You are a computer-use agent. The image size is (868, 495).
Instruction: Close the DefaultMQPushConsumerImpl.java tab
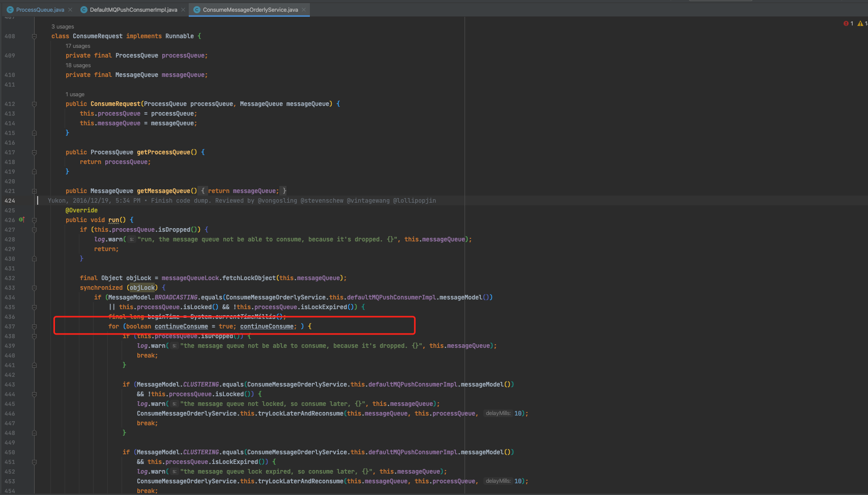(x=183, y=10)
